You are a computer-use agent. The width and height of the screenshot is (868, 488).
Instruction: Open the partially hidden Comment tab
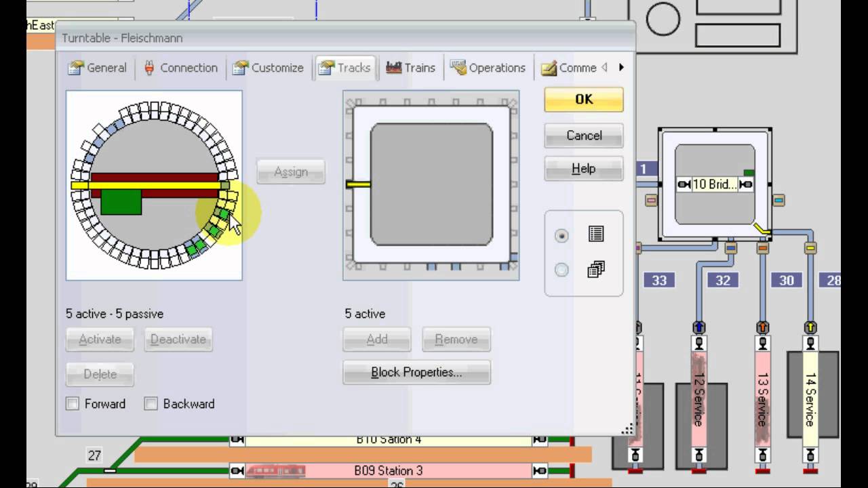(x=569, y=68)
